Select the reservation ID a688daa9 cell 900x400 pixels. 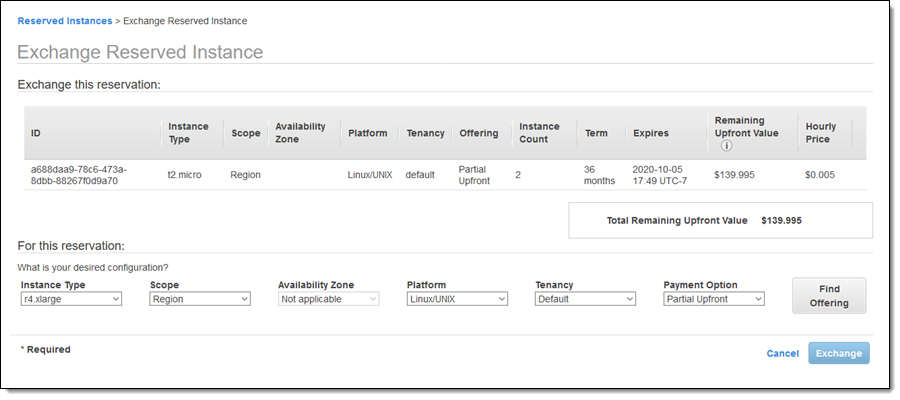pyautogui.click(x=79, y=175)
